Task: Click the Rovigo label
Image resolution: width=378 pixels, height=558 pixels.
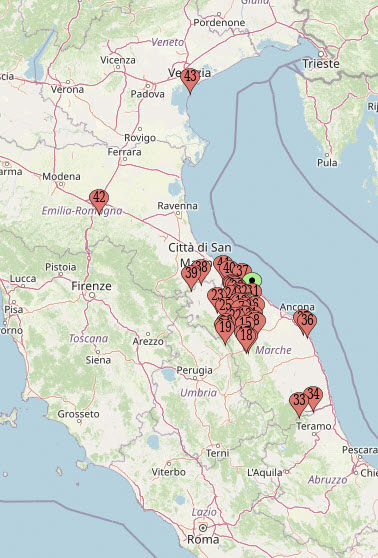Action: (140, 138)
